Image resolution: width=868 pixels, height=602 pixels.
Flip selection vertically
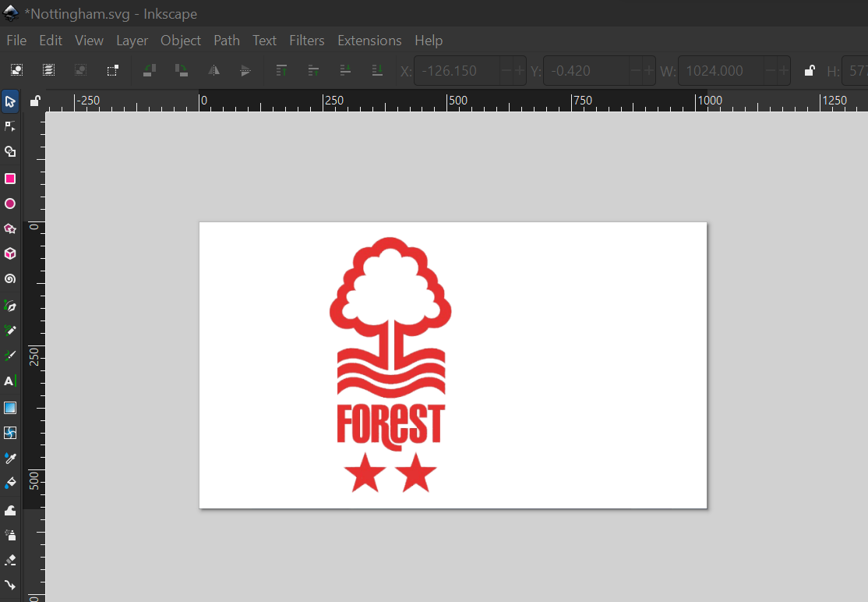pyautogui.click(x=245, y=70)
